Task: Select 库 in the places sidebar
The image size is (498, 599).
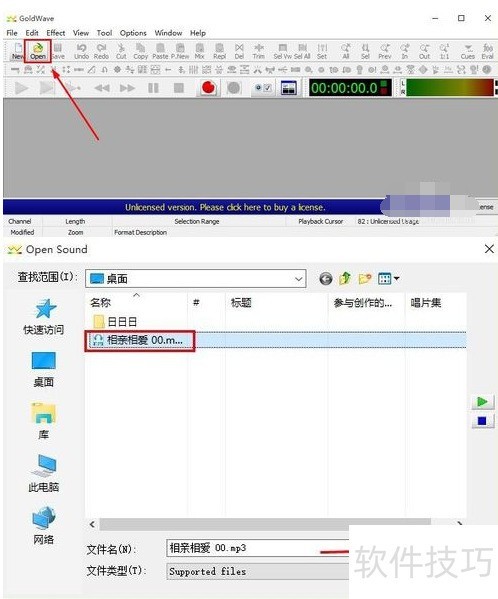Action: [44, 421]
